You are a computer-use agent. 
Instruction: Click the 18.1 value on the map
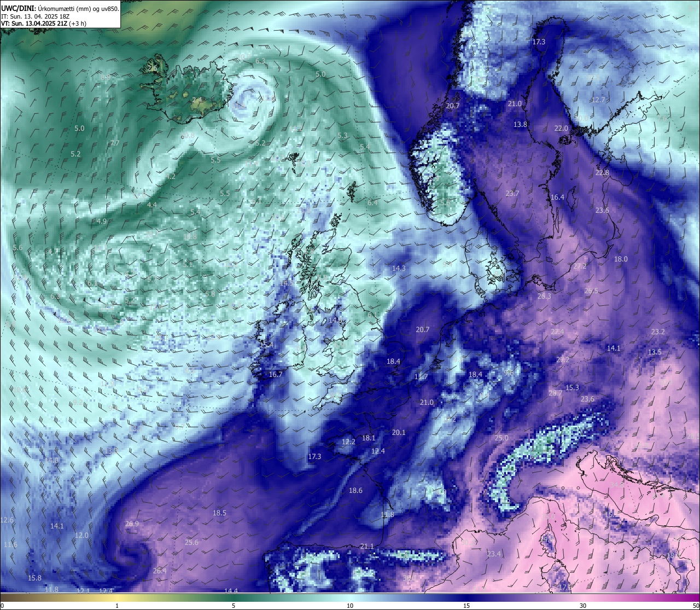[369, 438]
